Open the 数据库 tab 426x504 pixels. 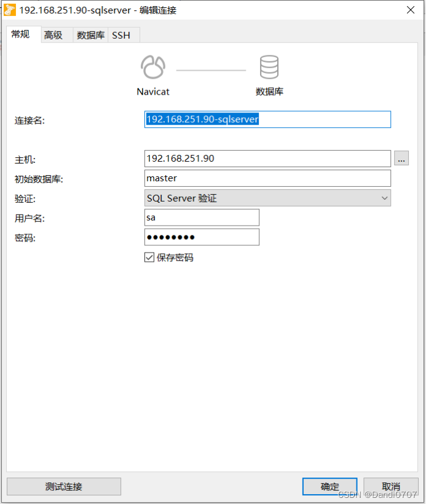tap(90, 35)
